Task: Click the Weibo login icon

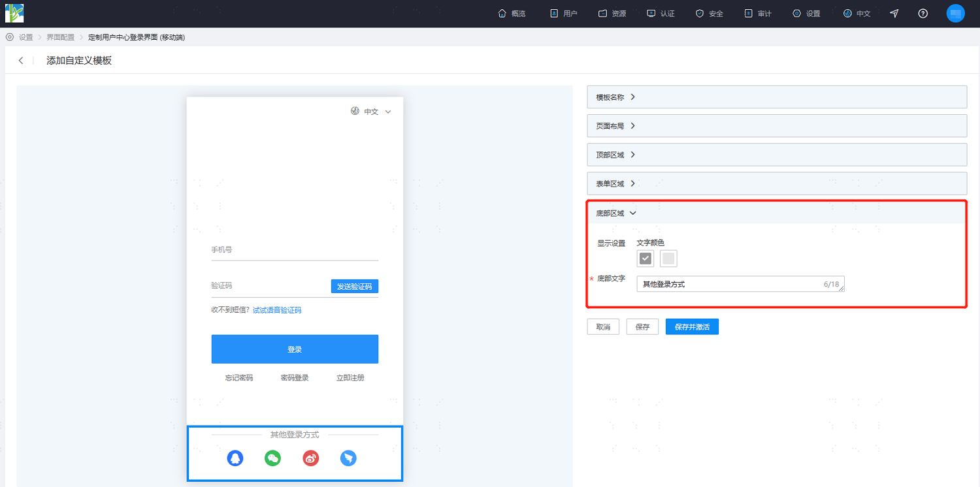Action: 311,458
